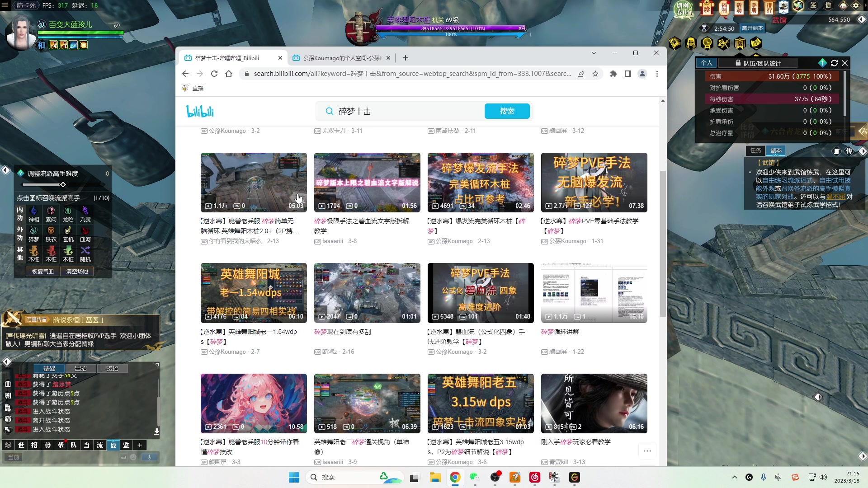
Task: Open the 福利 welfare icon
Action: click(x=724, y=8)
